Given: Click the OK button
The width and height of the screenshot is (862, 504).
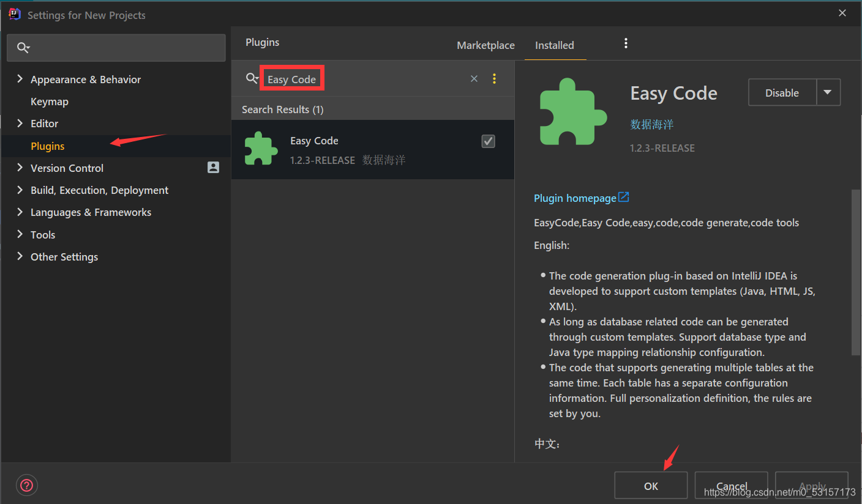Looking at the screenshot, I should pyautogui.click(x=651, y=486).
